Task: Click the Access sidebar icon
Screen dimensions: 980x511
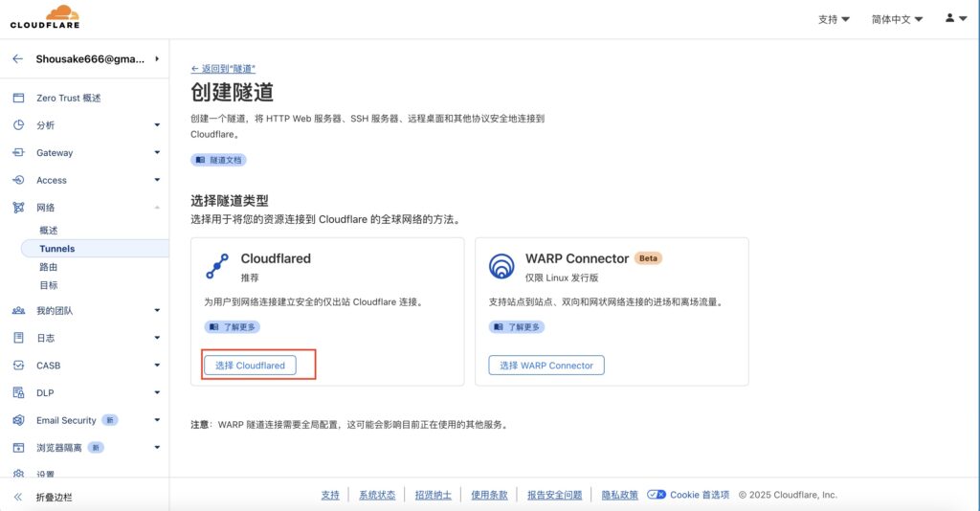Action: point(19,180)
